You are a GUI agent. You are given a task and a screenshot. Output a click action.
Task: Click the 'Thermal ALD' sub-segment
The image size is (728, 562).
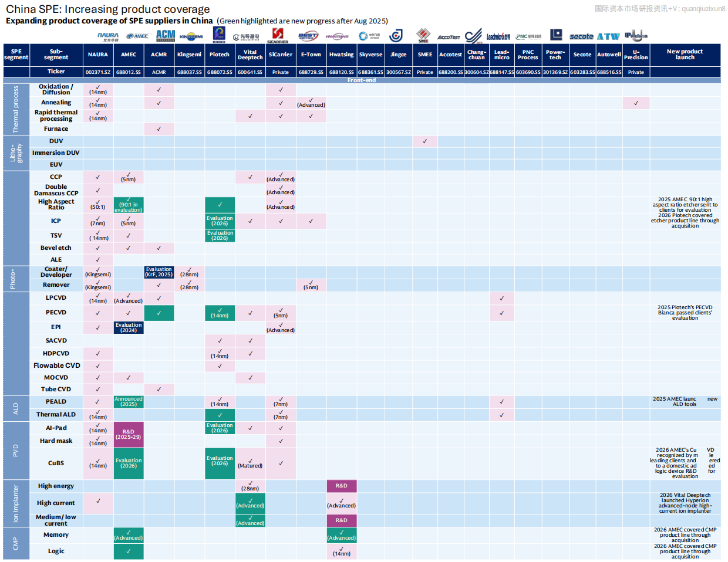click(x=56, y=414)
